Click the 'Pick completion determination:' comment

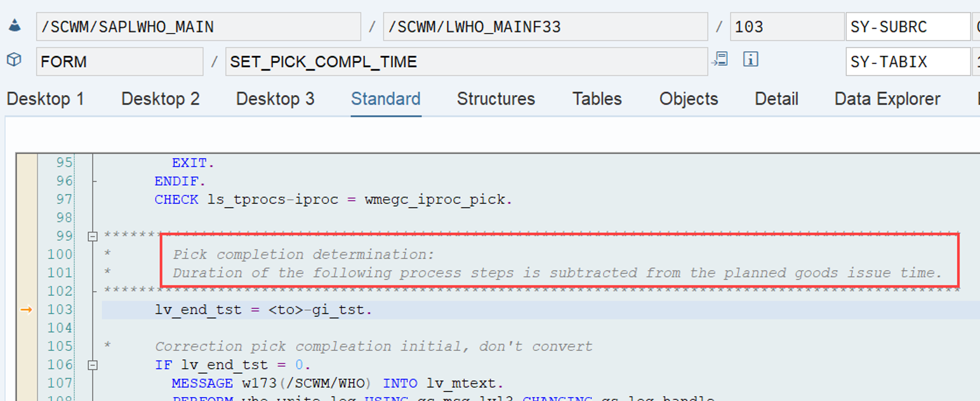[303, 254]
